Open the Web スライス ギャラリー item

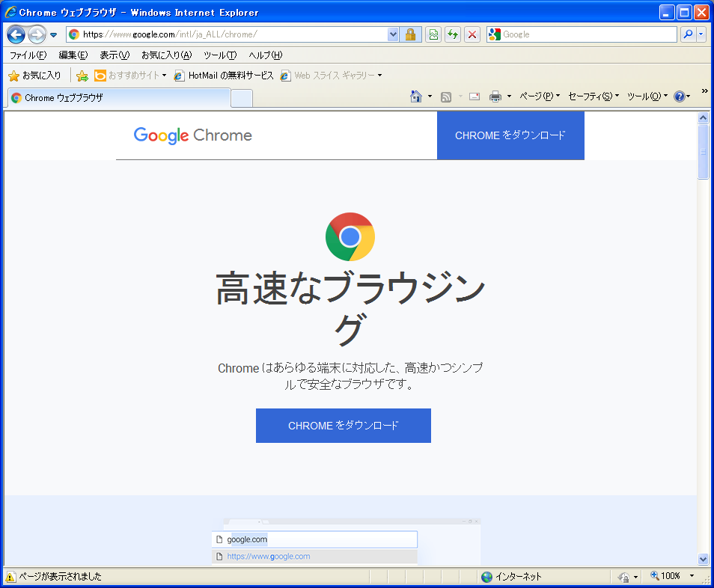(x=331, y=76)
